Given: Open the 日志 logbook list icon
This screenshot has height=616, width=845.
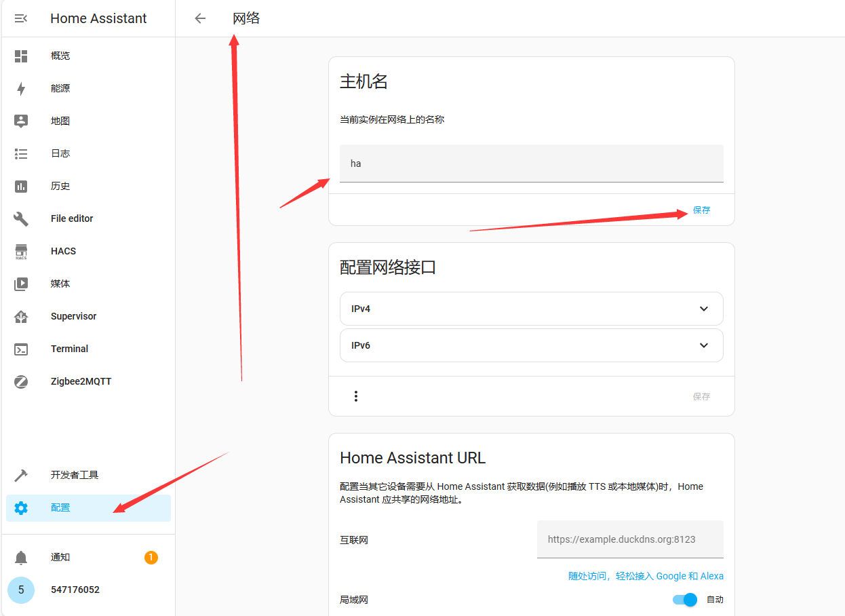Looking at the screenshot, I should click(x=21, y=153).
